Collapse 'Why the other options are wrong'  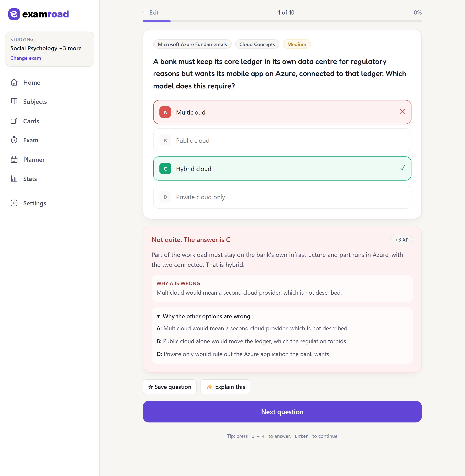203,316
